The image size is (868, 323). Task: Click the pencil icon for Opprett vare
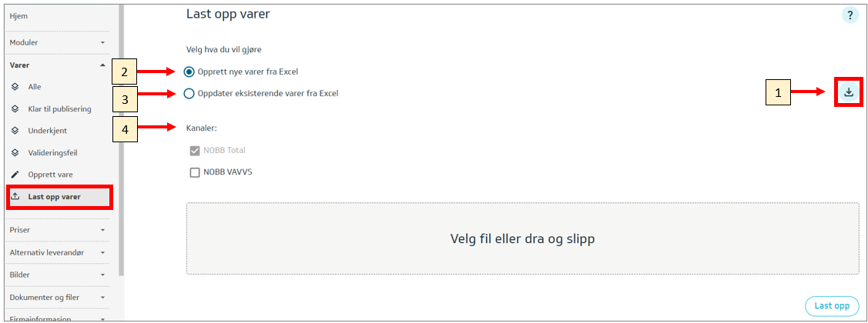pyautogui.click(x=15, y=175)
